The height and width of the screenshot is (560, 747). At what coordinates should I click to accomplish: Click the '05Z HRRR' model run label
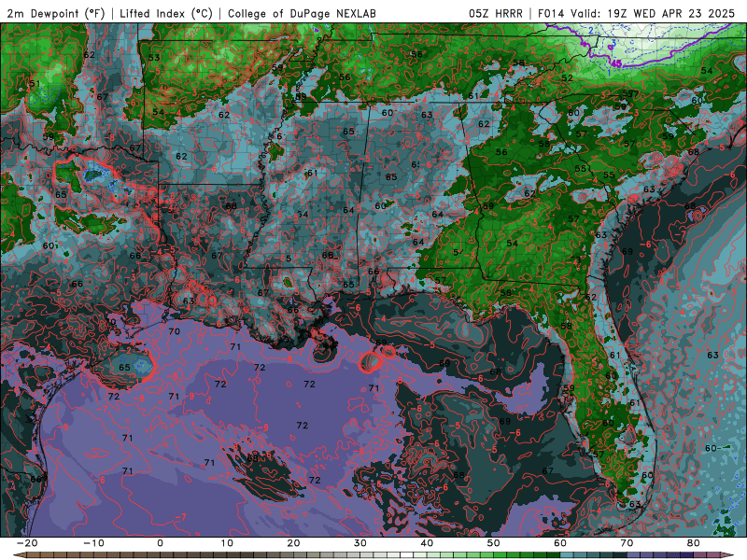click(x=496, y=13)
